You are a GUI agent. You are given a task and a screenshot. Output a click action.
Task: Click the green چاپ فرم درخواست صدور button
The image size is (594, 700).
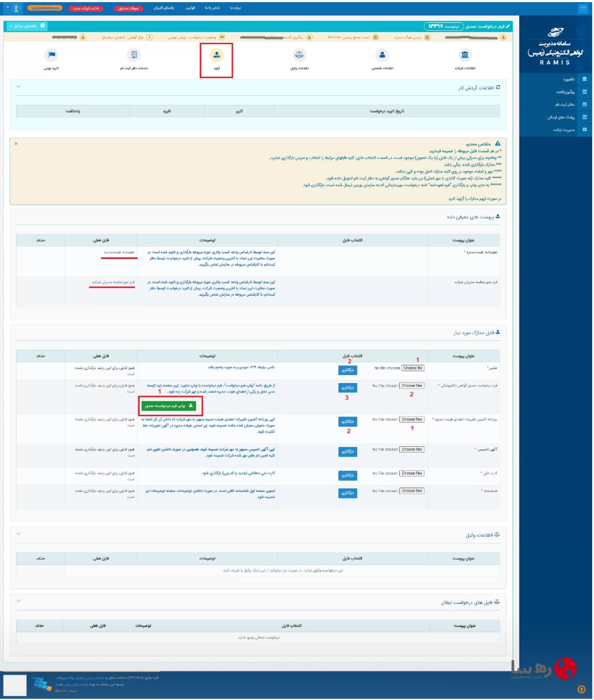(169, 406)
